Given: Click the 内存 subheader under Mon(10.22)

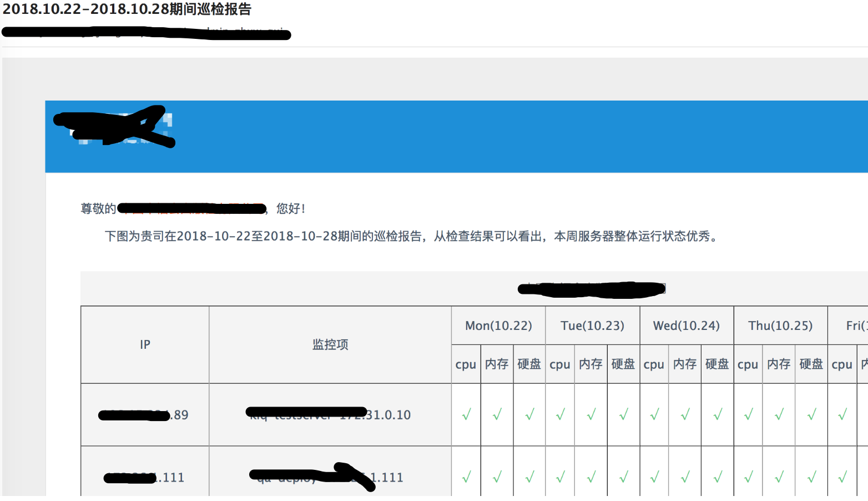Looking at the screenshot, I should 497,364.
